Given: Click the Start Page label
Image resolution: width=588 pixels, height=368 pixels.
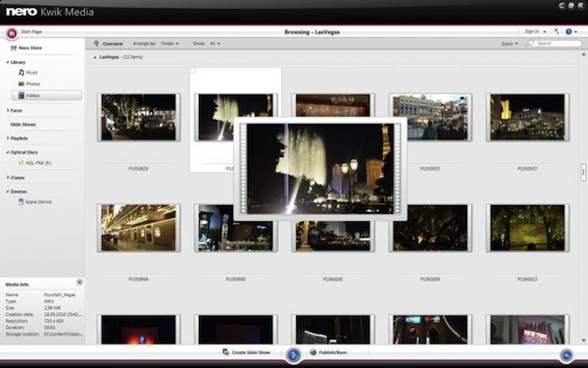Looking at the screenshot, I should pos(31,31).
